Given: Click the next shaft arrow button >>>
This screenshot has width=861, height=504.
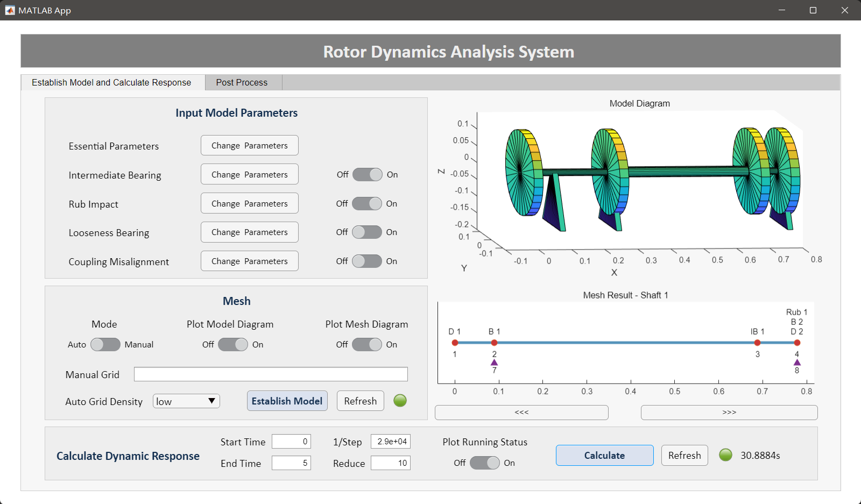Looking at the screenshot, I should coord(729,413).
